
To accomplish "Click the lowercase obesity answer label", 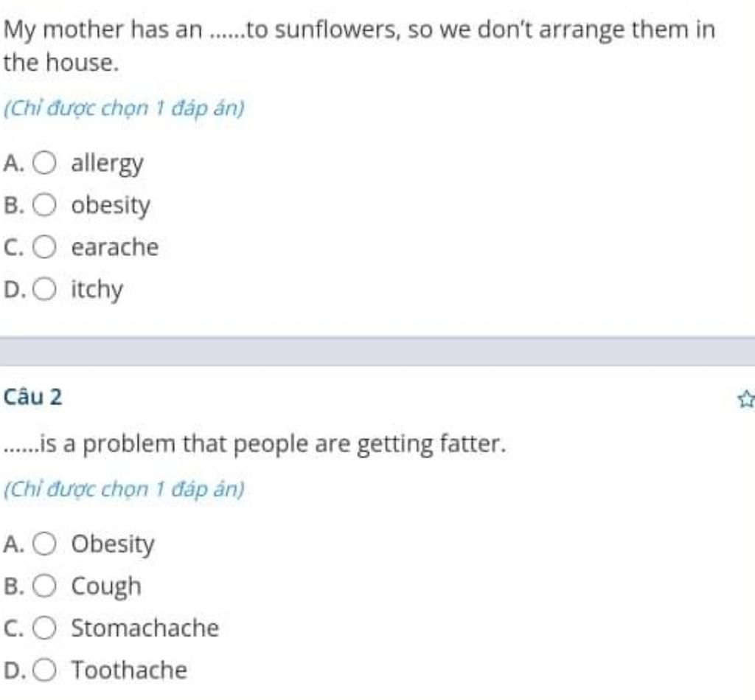I will (x=111, y=206).
